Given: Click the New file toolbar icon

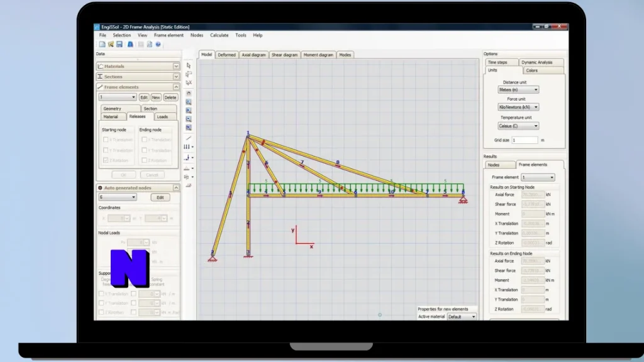Looking at the screenshot, I should pyautogui.click(x=103, y=45).
